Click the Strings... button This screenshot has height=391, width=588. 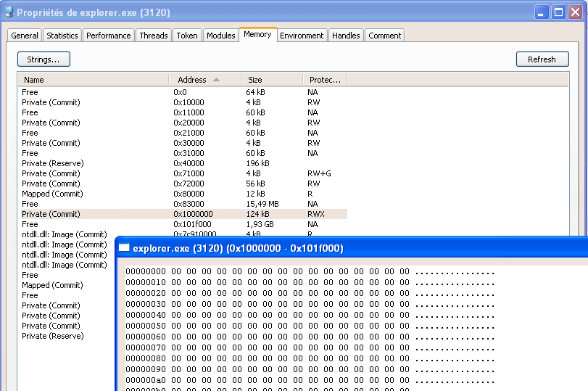pyautogui.click(x=44, y=59)
